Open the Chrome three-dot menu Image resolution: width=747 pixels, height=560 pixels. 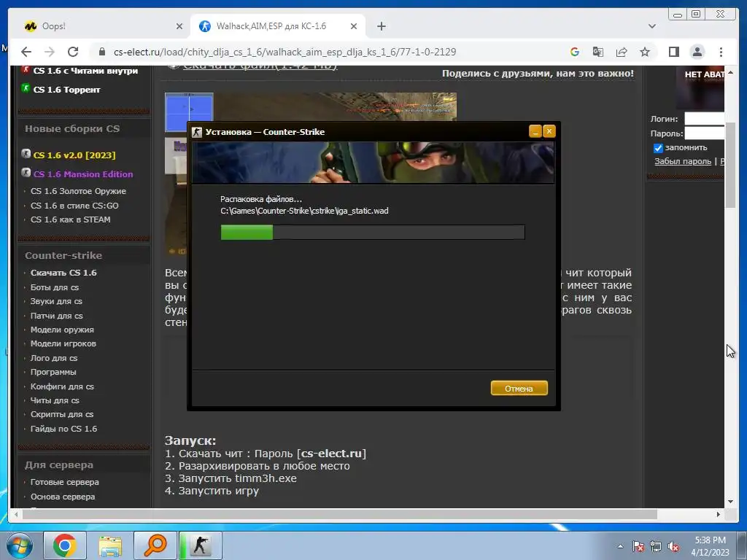pos(721,52)
